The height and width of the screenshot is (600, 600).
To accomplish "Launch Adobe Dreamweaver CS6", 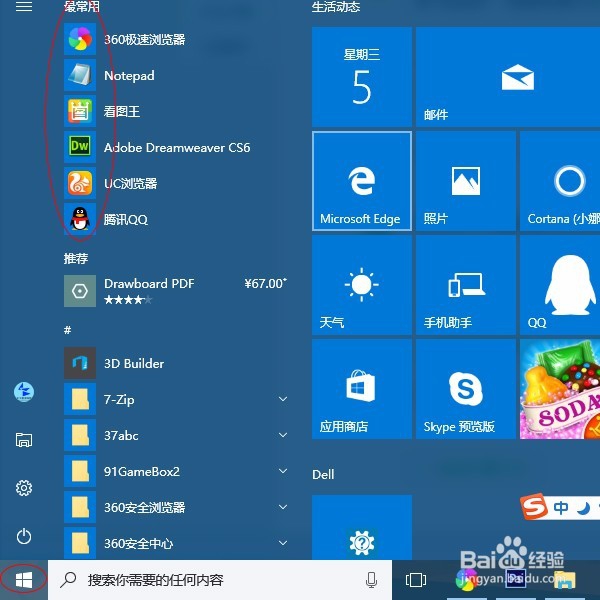I will [x=176, y=147].
